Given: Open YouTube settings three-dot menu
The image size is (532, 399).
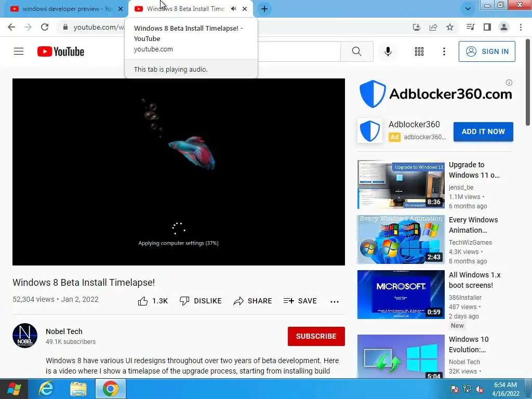Looking at the screenshot, I should point(444,51).
